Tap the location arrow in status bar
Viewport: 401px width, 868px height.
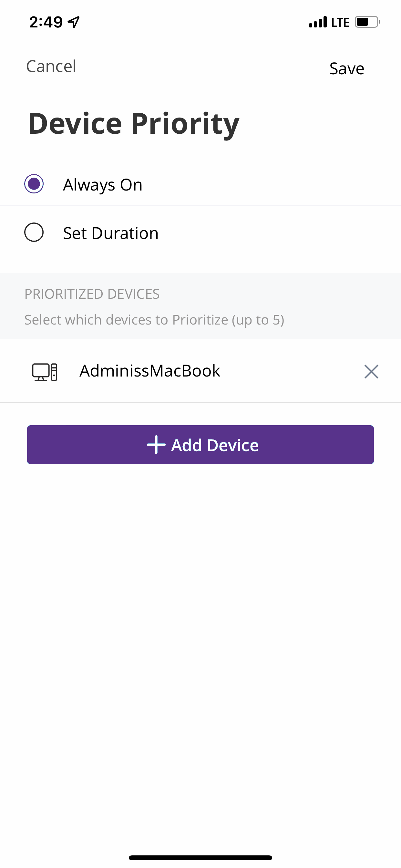pyautogui.click(x=74, y=22)
